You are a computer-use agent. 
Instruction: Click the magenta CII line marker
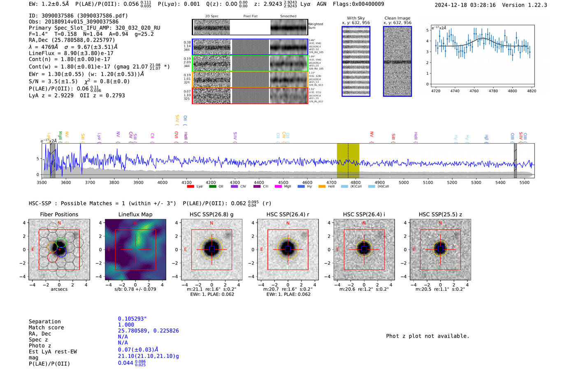152,137
